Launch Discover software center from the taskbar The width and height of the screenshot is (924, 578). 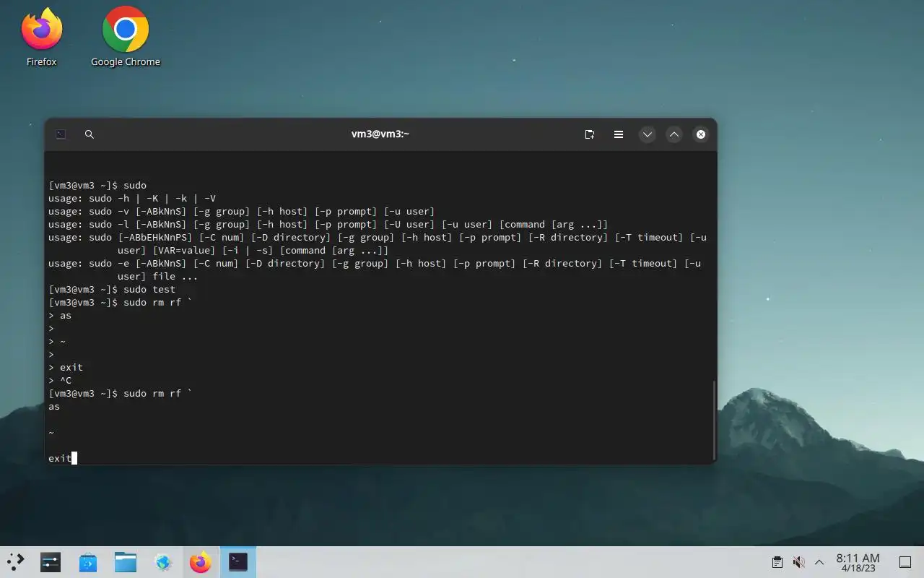coord(88,562)
